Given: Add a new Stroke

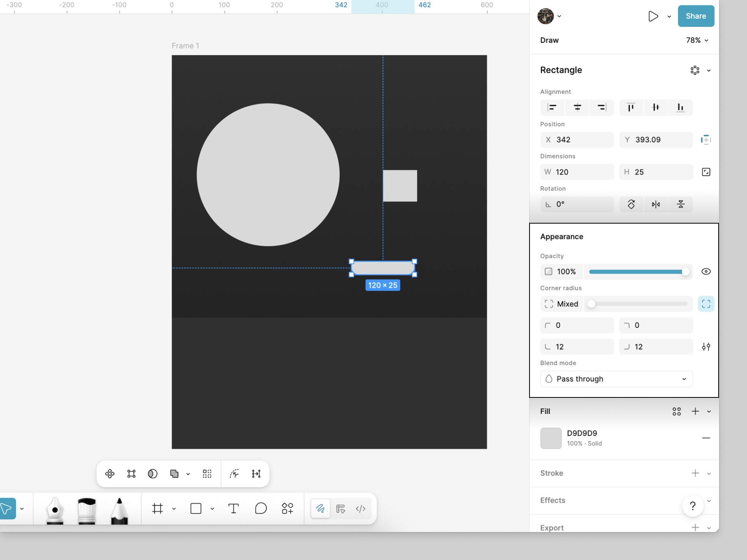Looking at the screenshot, I should tap(695, 473).
